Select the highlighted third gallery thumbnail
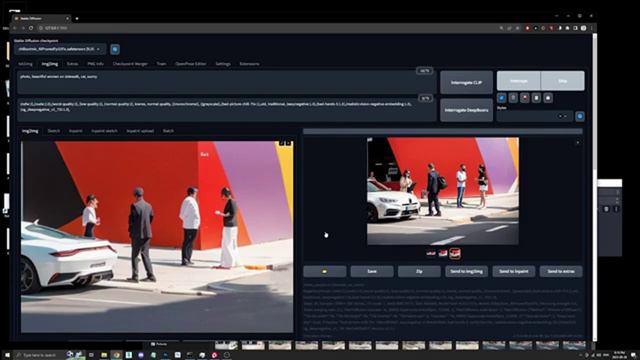 pyautogui.click(x=455, y=253)
